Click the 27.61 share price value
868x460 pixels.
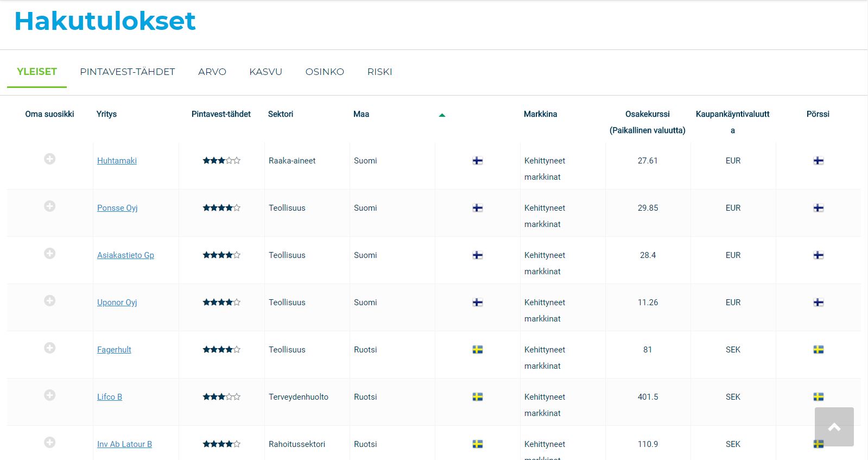coord(648,161)
